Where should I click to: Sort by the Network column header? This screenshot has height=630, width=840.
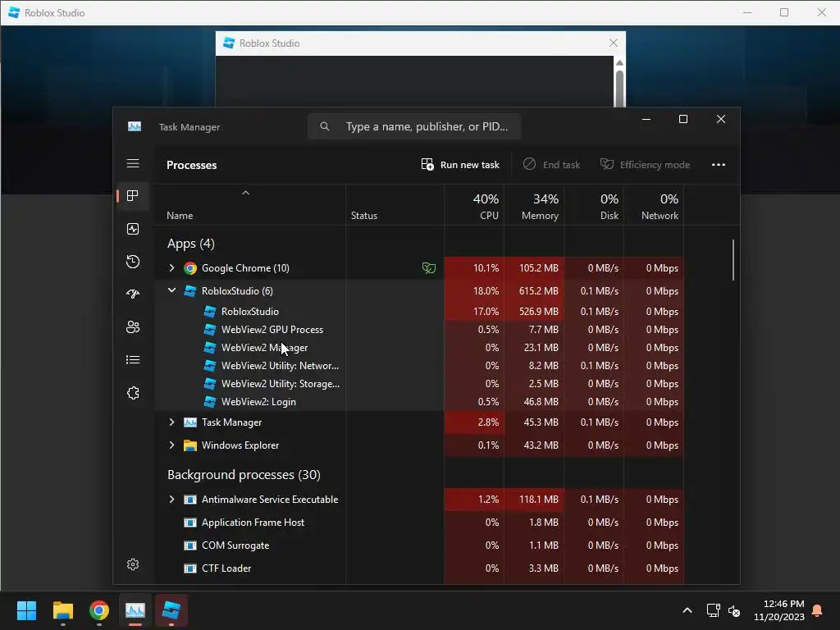(654, 206)
